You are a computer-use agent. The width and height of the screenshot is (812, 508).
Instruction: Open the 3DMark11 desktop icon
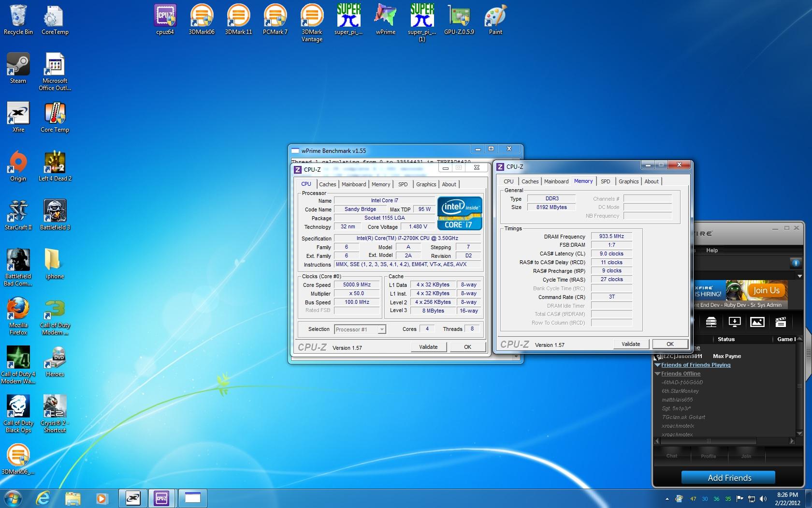pyautogui.click(x=238, y=19)
